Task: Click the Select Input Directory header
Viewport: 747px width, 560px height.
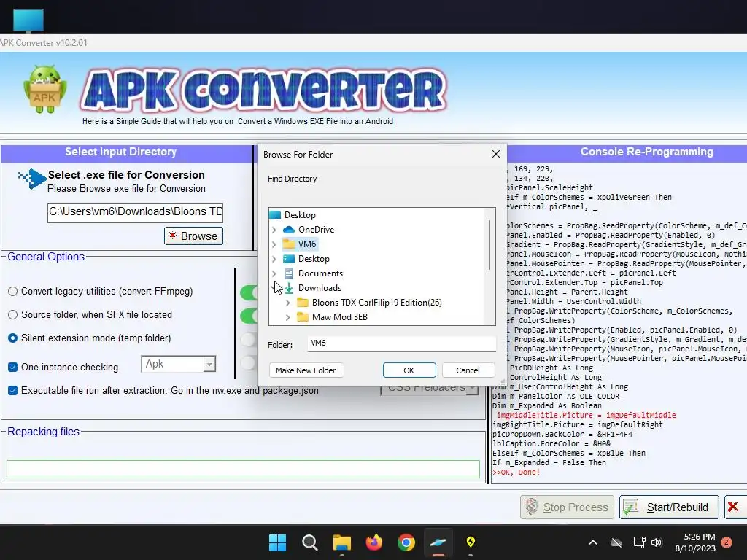Action: pos(121,152)
